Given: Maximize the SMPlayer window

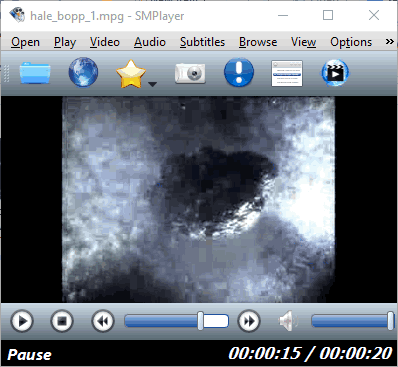Looking at the screenshot, I should [328, 15].
